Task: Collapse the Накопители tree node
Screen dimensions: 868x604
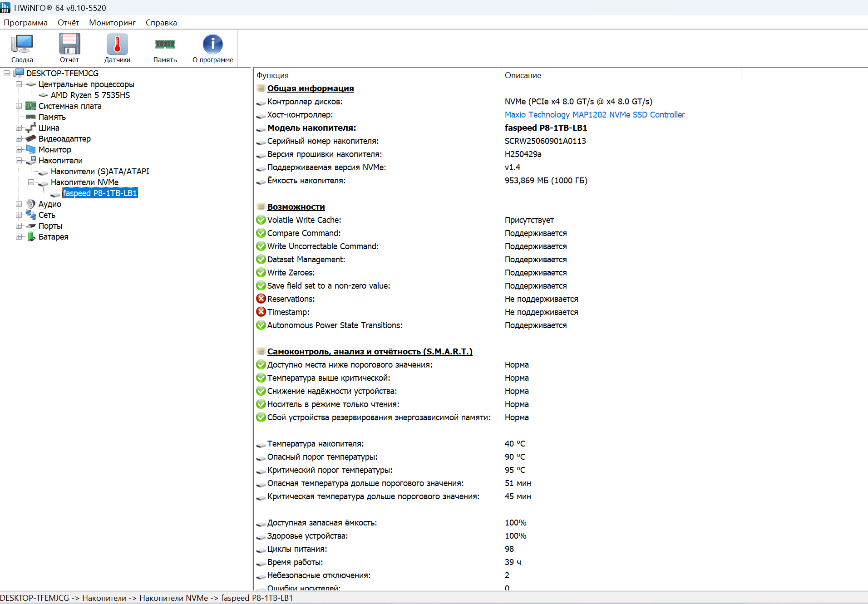Action: pyautogui.click(x=19, y=160)
